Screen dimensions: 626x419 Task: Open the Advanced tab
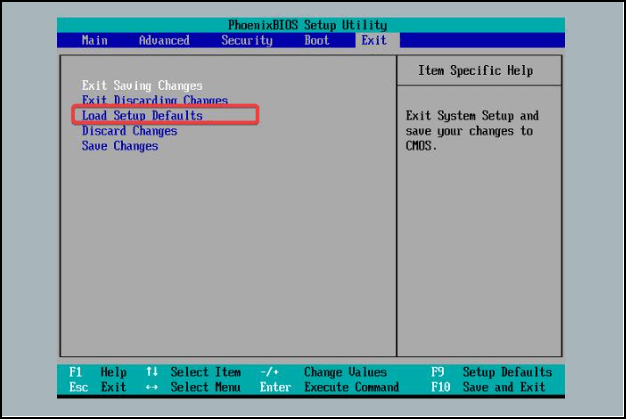point(164,41)
